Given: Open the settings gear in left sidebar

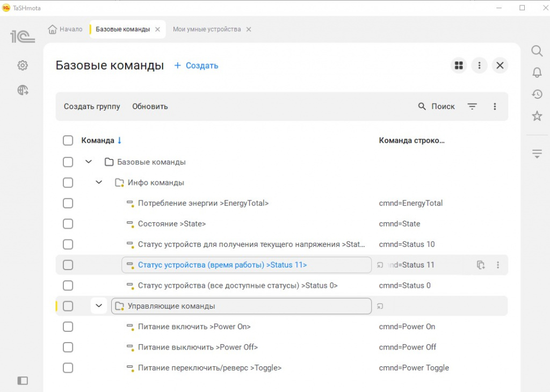Looking at the screenshot, I should pos(23,66).
